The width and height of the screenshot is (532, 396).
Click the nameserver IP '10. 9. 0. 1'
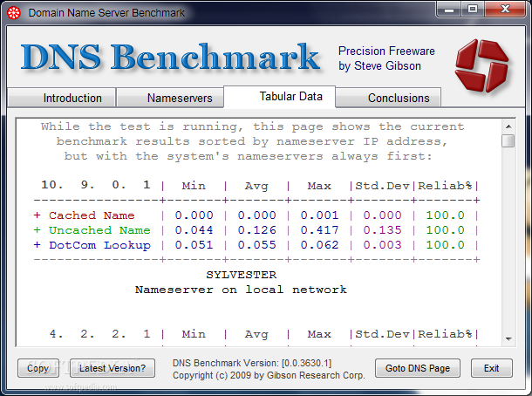[x=96, y=185]
